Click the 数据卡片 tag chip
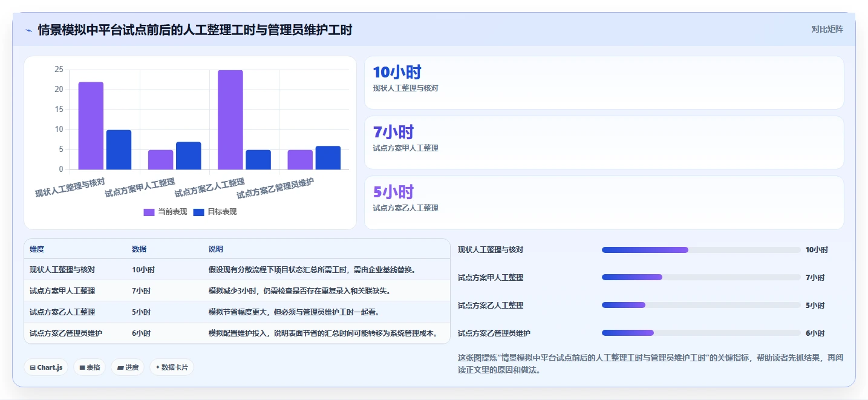Viewport: 868px width, 400px height. pyautogui.click(x=172, y=367)
